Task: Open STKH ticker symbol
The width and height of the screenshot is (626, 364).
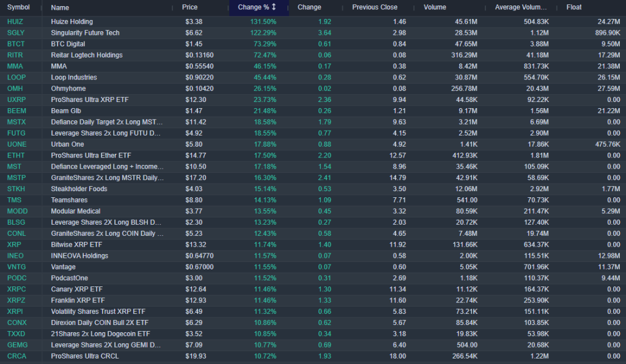Action: (16, 189)
